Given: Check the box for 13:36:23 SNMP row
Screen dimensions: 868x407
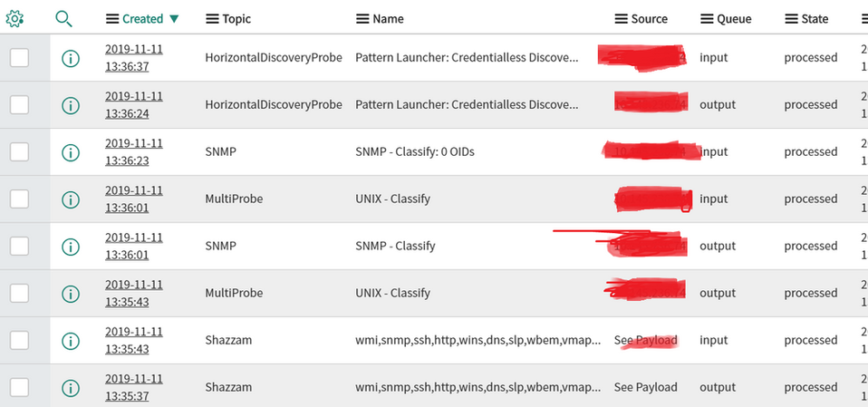Looking at the screenshot, I should [19, 151].
